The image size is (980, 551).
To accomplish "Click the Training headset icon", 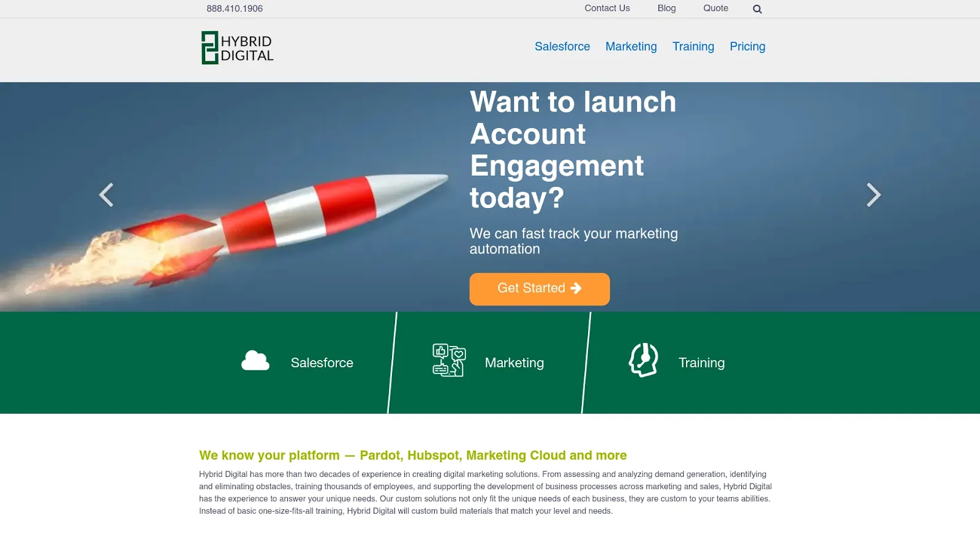I will pos(643,361).
